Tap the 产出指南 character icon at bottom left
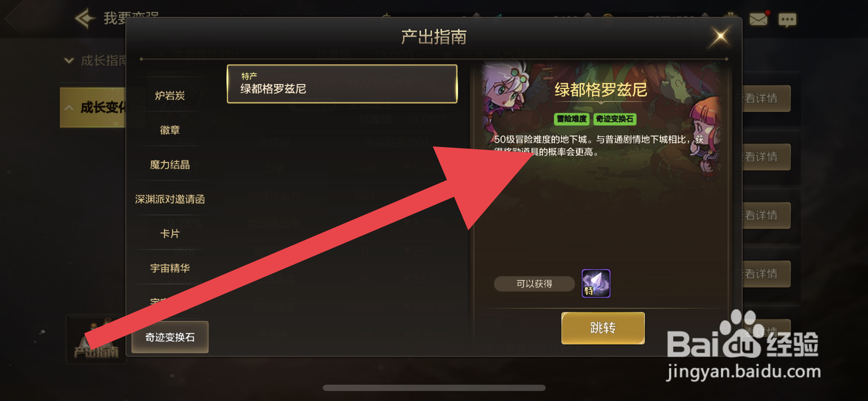The width and height of the screenshot is (868, 401). tap(96, 339)
